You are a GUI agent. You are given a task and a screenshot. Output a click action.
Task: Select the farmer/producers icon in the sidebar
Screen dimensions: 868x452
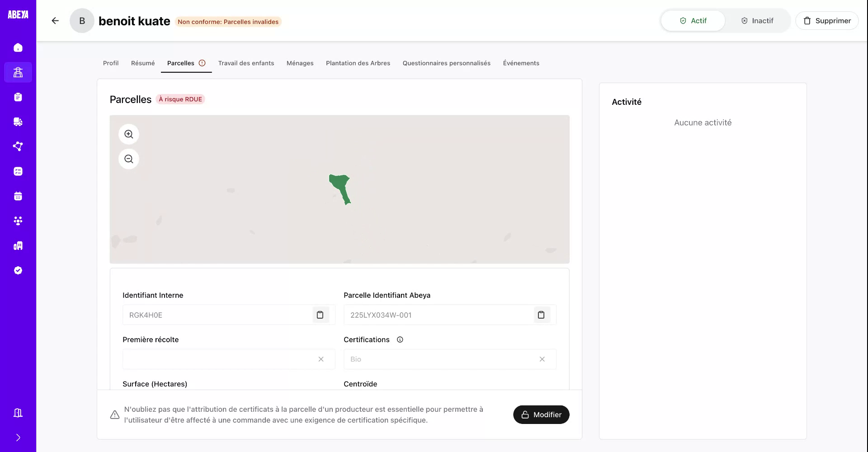pyautogui.click(x=18, y=72)
